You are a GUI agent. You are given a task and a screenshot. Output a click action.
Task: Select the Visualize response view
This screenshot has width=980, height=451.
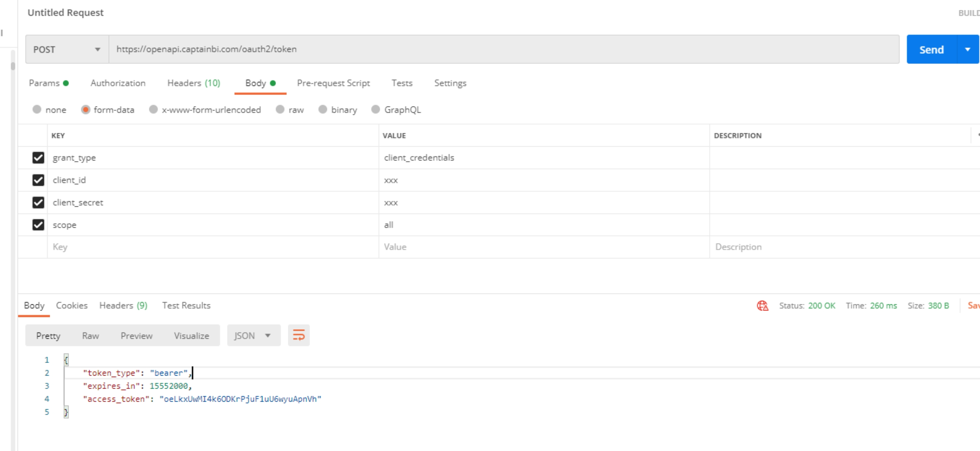pos(191,336)
